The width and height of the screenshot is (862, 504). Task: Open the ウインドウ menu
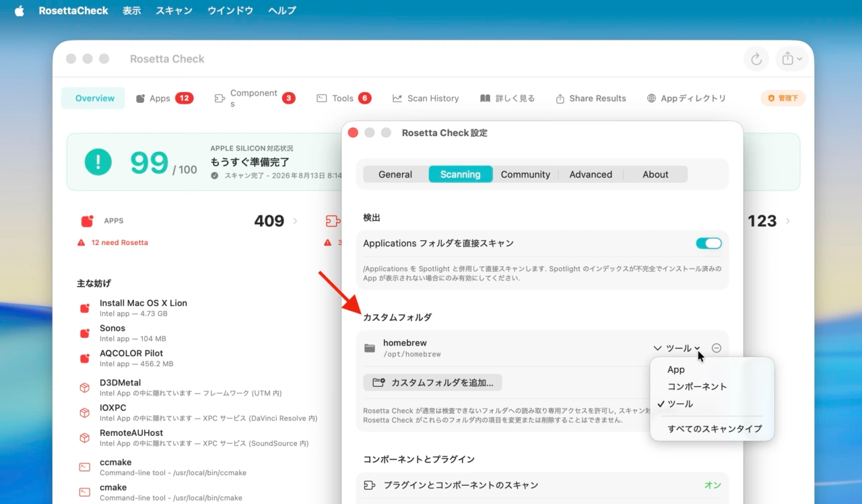[x=230, y=11]
